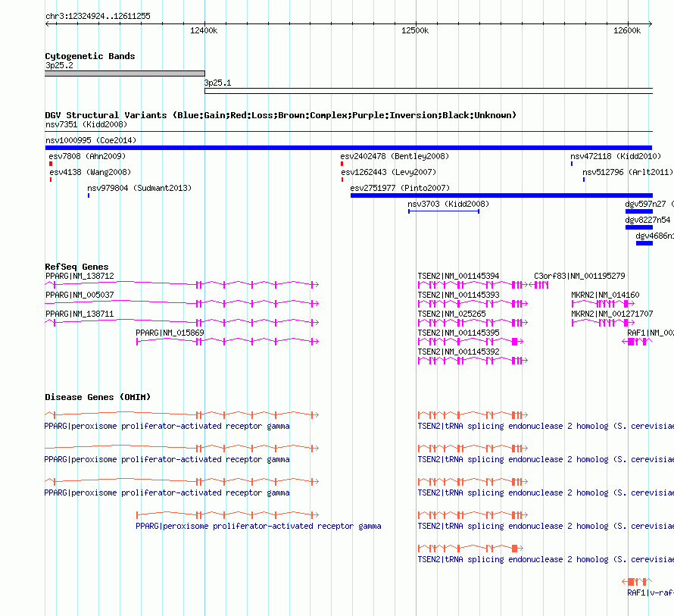The image size is (674, 616).
Task: Select the esv2751977 (Pinto2007) gain bar
Action: (501, 195)
